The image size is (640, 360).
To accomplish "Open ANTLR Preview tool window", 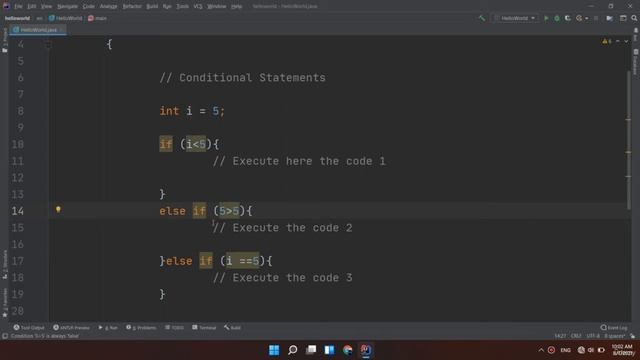I will (x=71, y=328).
